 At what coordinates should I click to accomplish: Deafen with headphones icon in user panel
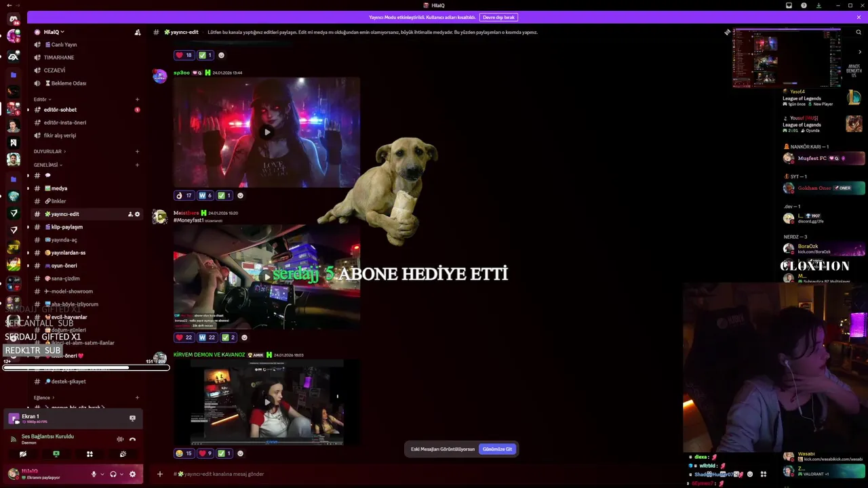click(113, 474)
